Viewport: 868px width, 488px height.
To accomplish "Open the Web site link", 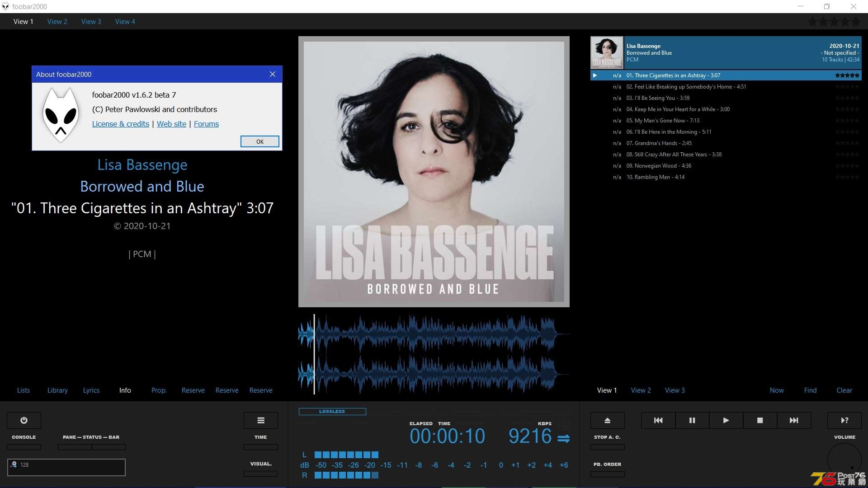I will tap(171, 124).
